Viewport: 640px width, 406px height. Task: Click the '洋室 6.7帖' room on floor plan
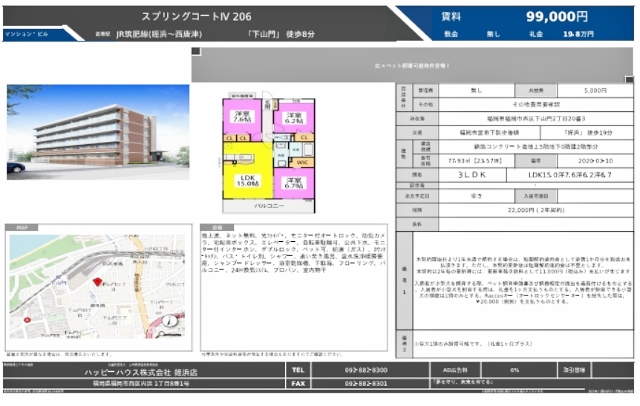pos(294,183)
